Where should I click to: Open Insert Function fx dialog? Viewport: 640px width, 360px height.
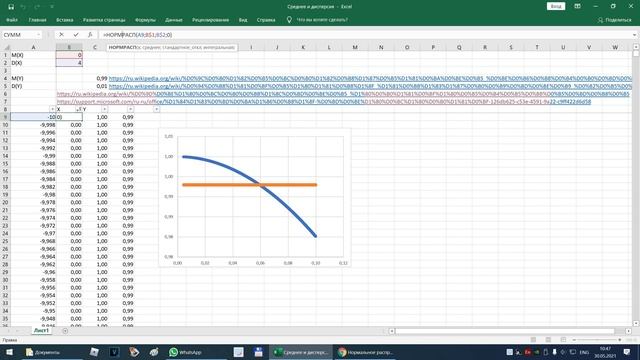90,35
